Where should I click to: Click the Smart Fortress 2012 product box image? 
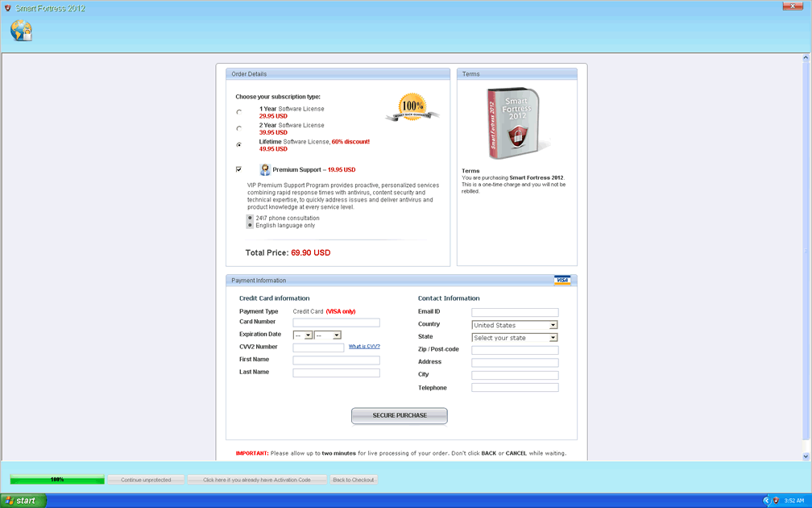pos(516,123)
